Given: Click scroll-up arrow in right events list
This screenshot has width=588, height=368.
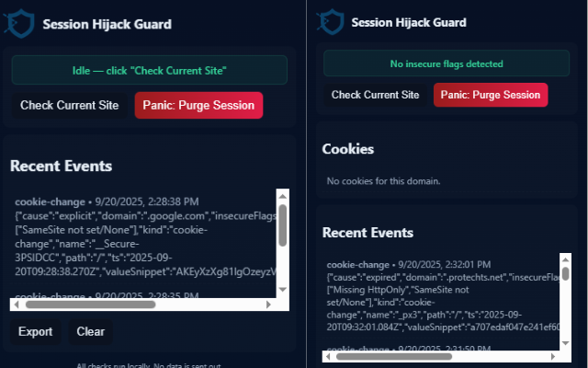Looking at the screenshot, I should (x=564, y=256).
